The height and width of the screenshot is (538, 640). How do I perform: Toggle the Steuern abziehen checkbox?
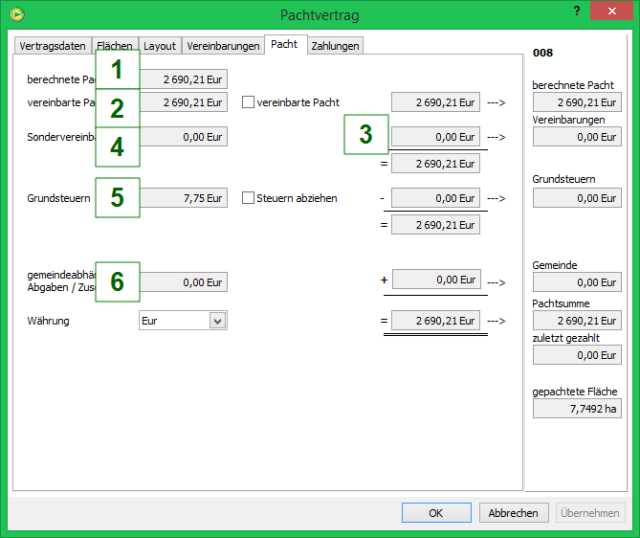coord(249,198)
